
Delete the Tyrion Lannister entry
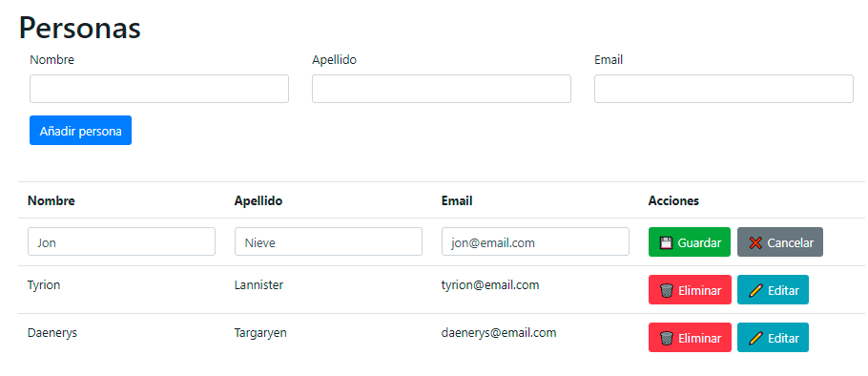tap(690, 290)
